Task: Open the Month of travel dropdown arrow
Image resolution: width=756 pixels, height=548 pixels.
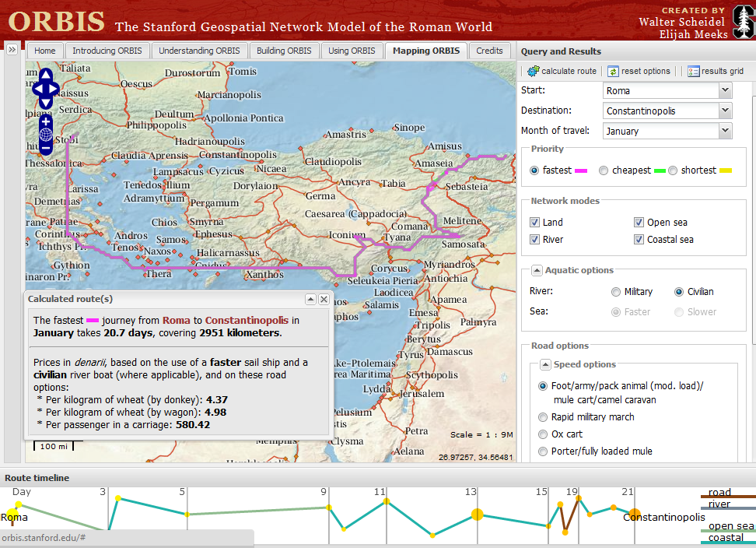Action: coord(725,131)
